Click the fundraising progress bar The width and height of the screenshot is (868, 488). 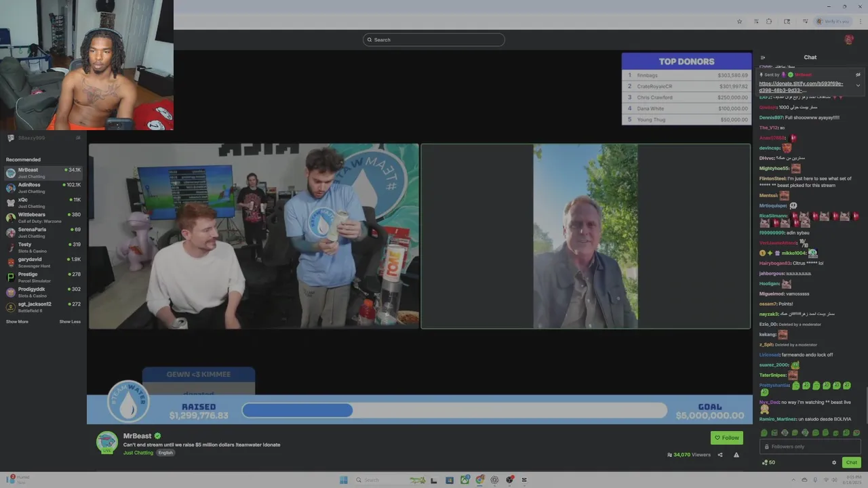coord(454,410)
